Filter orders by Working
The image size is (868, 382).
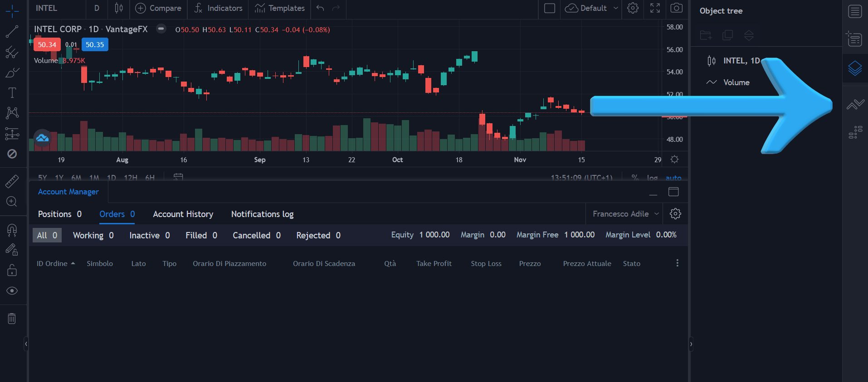[93, 235]
